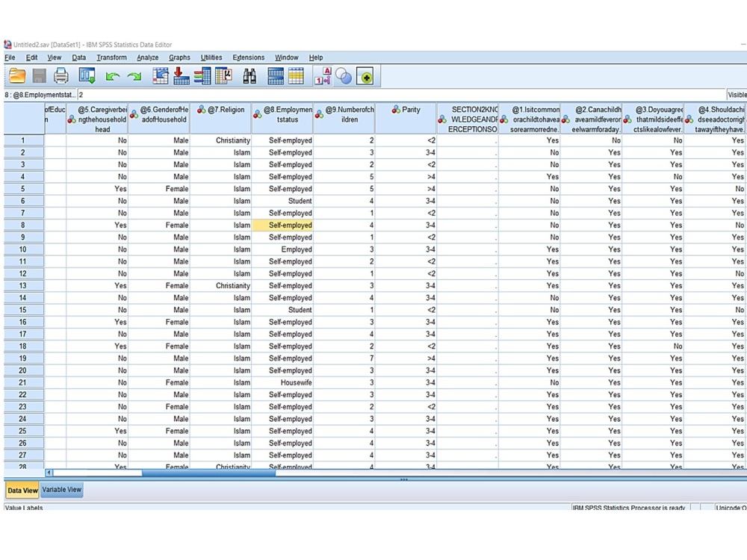This screenshot has height=560, width=747.
Task: Undo the last action with the green arrow
Action: click(113, 76)
